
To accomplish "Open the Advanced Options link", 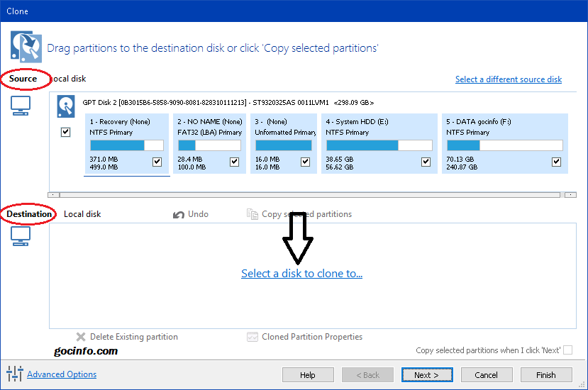I will 62,374.
